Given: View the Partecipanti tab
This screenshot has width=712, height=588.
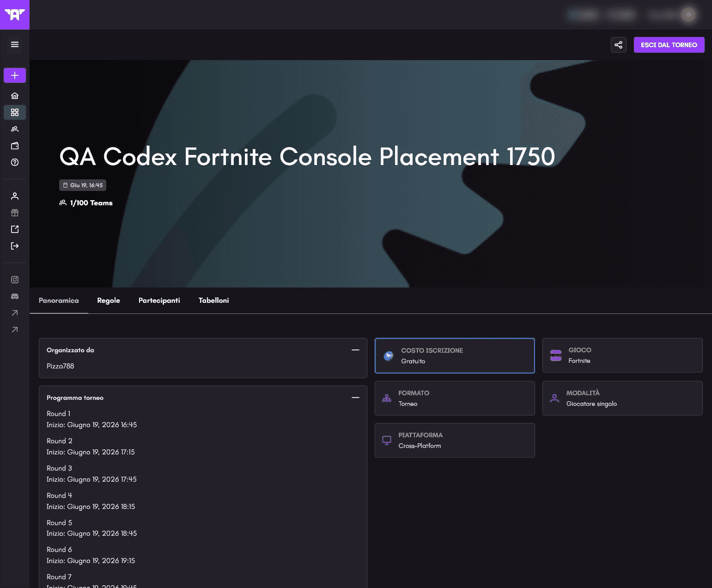Looking at the screenshot, I should (159, 300).
